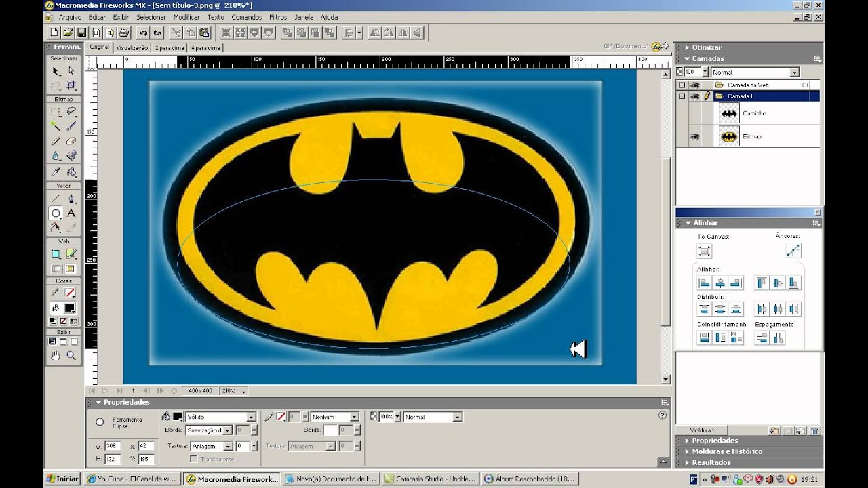This screenshot has width=868, height=488.
Task: Select the Hotspot tool
Action: 56,254
